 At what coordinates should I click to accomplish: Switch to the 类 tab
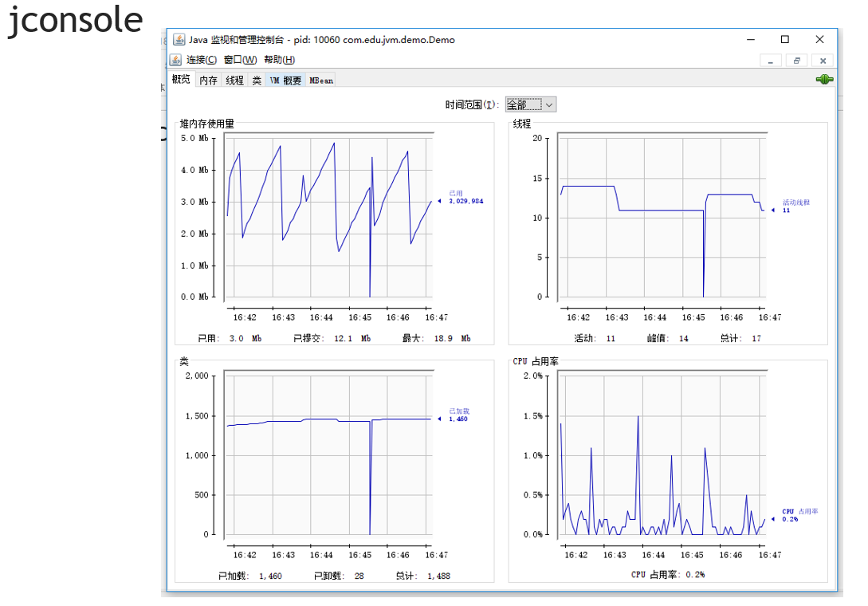click(257, 81)
